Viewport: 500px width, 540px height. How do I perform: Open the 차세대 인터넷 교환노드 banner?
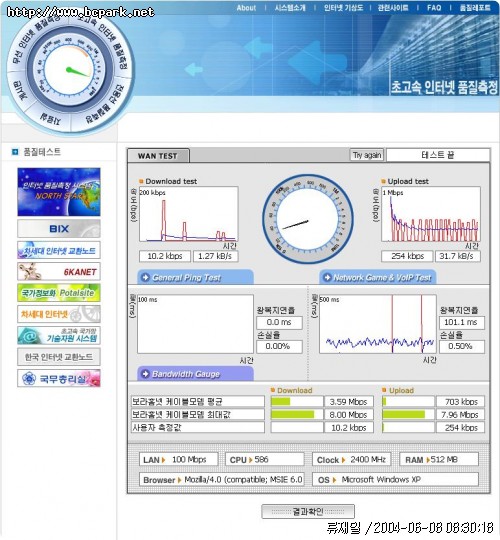pos(59,250)
